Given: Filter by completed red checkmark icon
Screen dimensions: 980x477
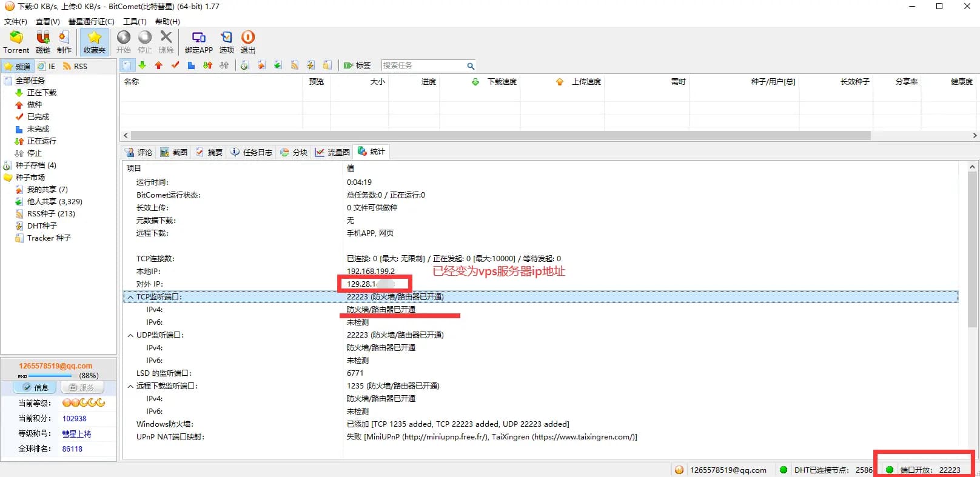Looking at the screenshot, I should tap(175, 65).
